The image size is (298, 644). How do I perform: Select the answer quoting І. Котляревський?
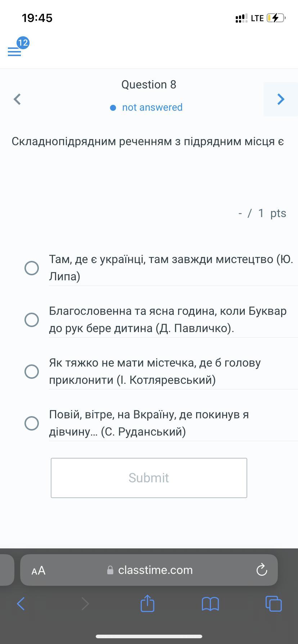click(x=32, y=371)
